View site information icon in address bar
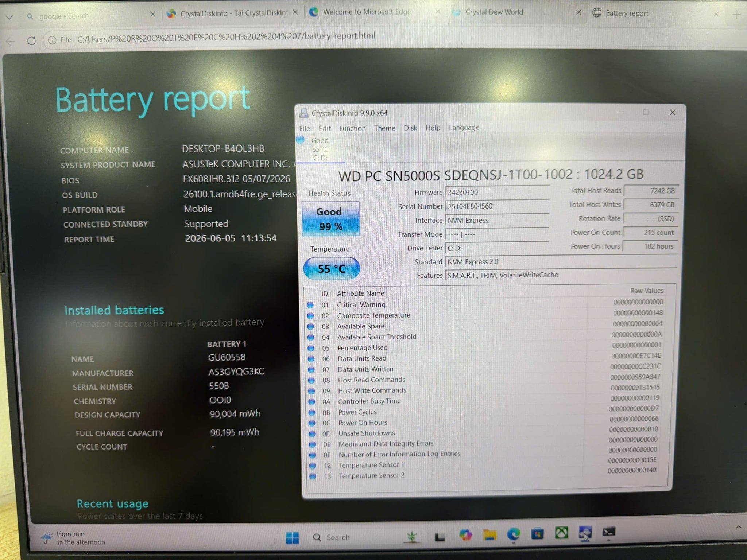 point(52,40)
